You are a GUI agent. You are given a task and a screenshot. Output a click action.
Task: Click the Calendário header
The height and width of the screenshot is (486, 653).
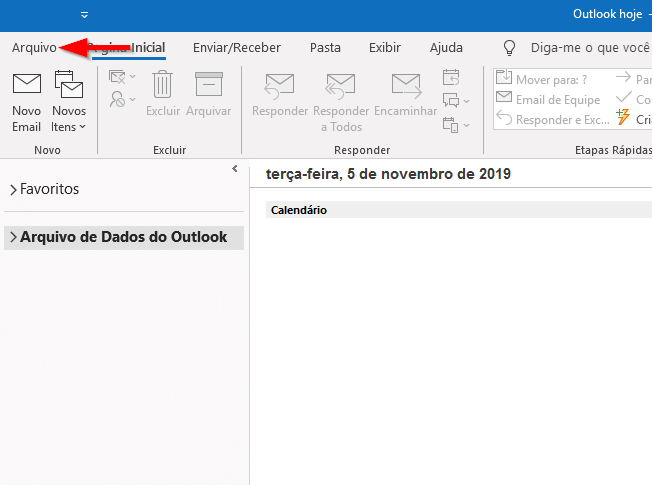click(299, 210)
